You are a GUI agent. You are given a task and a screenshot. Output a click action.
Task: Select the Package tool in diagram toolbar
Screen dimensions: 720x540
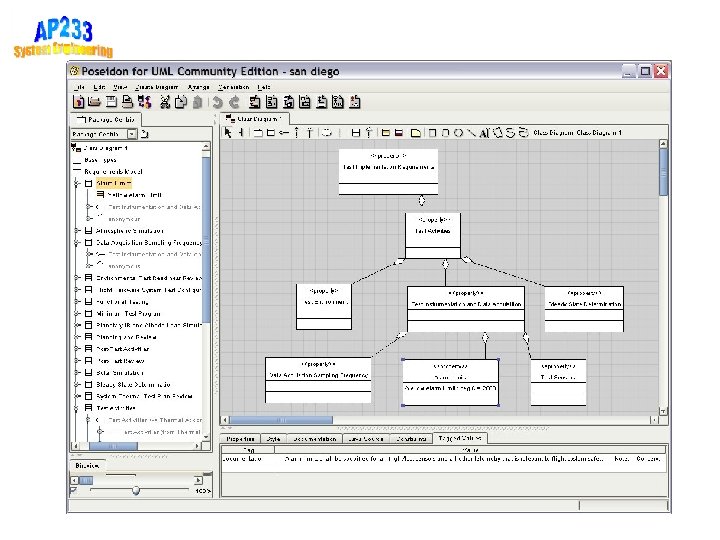click(258, 133)
